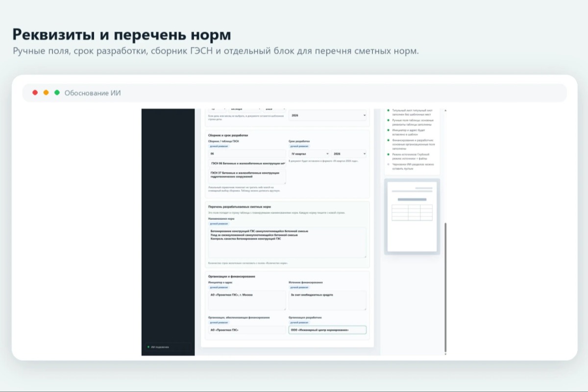588x392 pixels.
Task: Click the ГЭСН 37 гидротехнических сооружений text area
Action: tap(247, 176)
